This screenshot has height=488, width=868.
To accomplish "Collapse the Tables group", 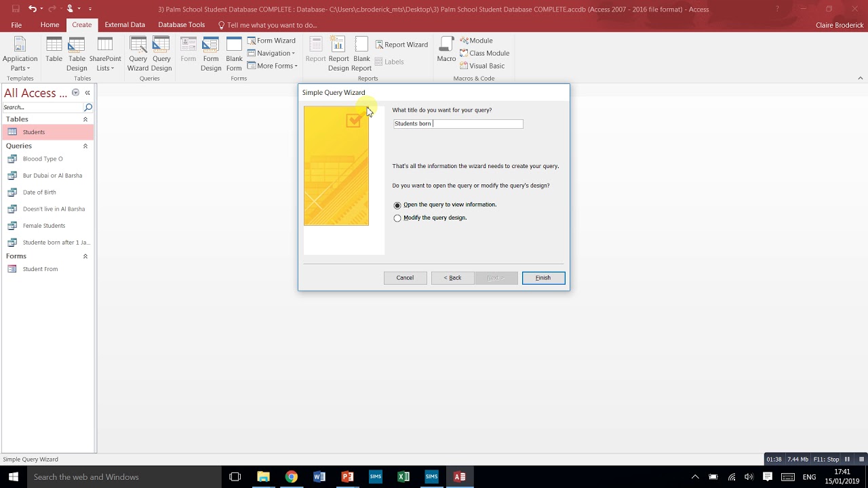I will click(x=85, y=119).
